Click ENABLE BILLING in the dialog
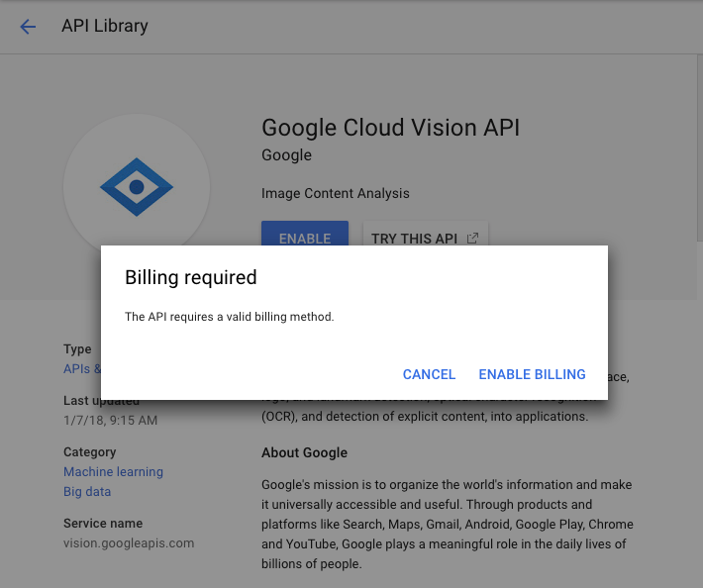 532,374
